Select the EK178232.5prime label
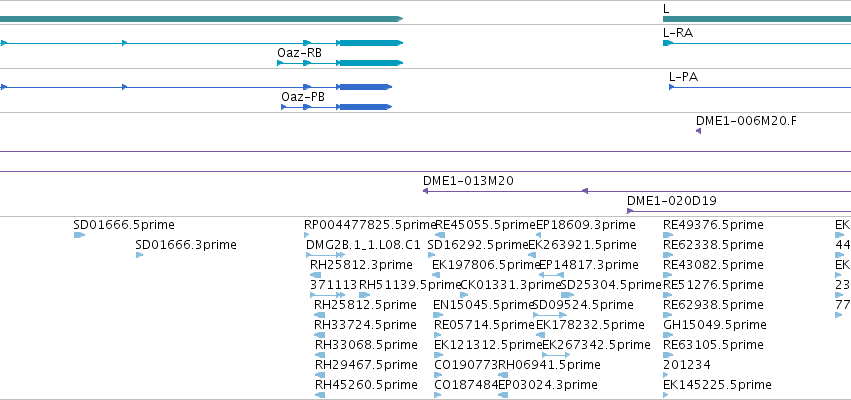 pyautogui.click(x=590, y=325)
